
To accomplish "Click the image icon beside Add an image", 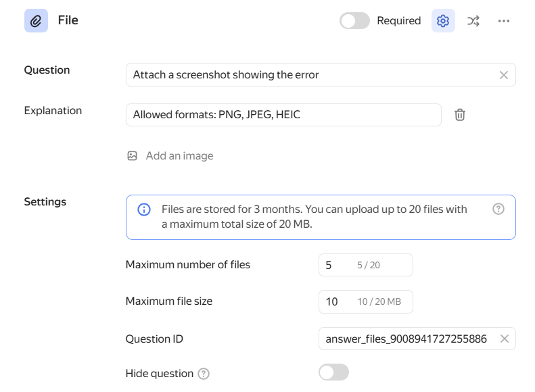I will pyautogui.click(x=133, y=156).
